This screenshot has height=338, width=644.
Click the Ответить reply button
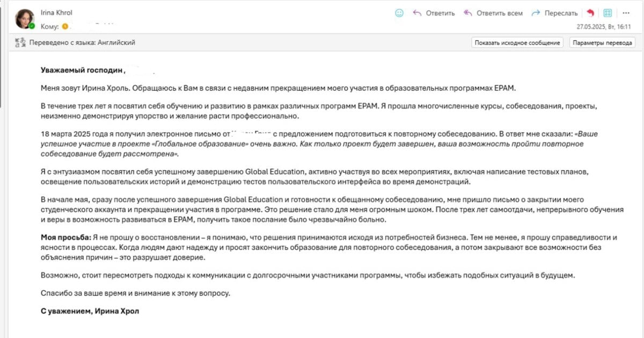pos(434,13)
